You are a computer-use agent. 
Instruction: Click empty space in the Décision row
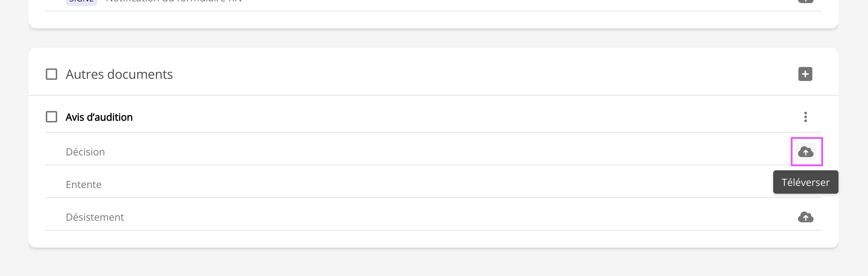coord(426,152)
